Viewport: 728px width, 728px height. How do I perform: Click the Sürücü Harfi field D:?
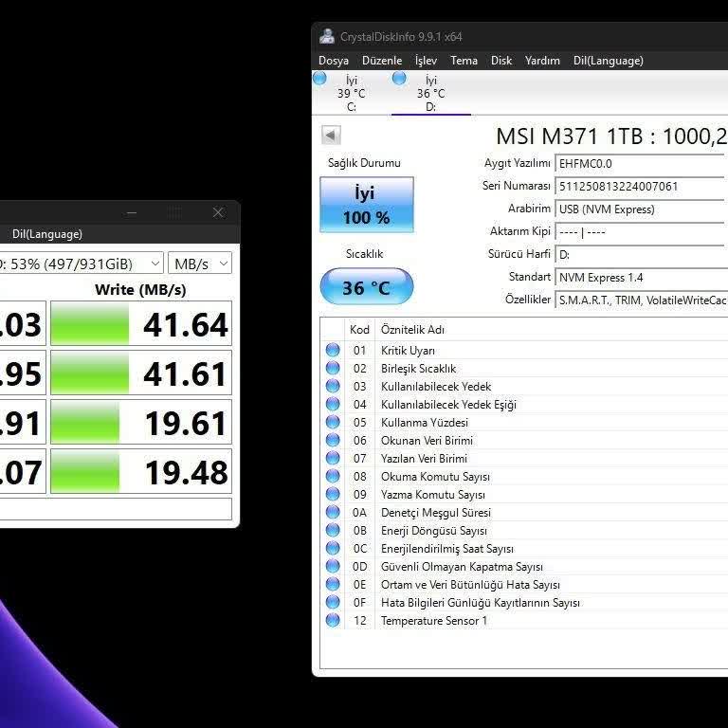tap(642, 255)
